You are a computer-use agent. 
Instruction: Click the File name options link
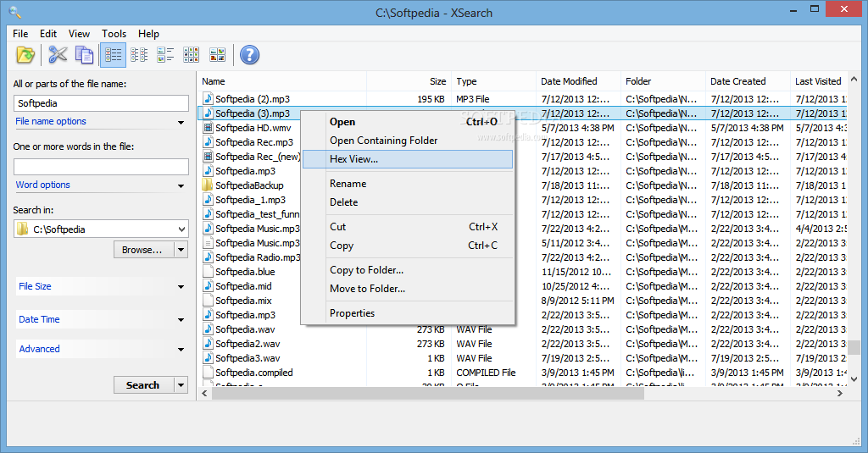click(51, 121)
